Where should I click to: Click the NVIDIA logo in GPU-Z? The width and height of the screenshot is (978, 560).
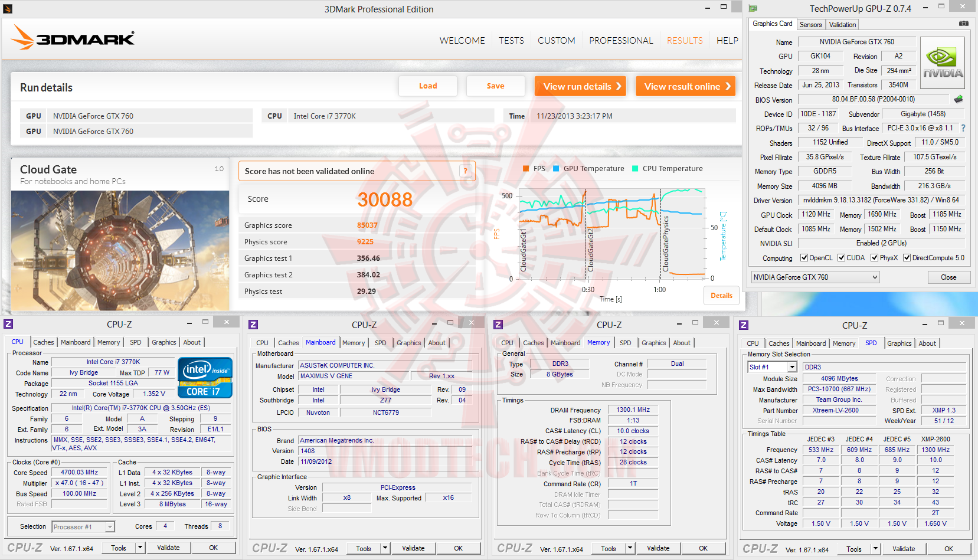[x=943, y=63]
